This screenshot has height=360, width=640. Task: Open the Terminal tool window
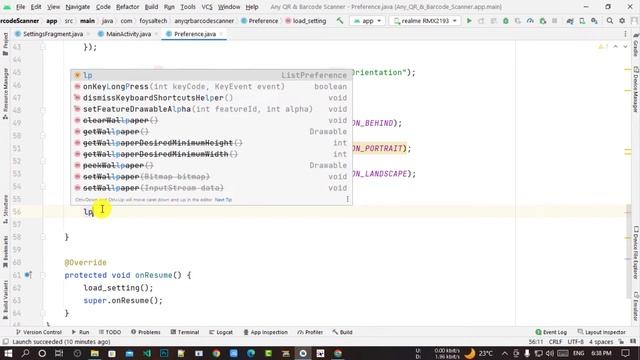(185, 332)
